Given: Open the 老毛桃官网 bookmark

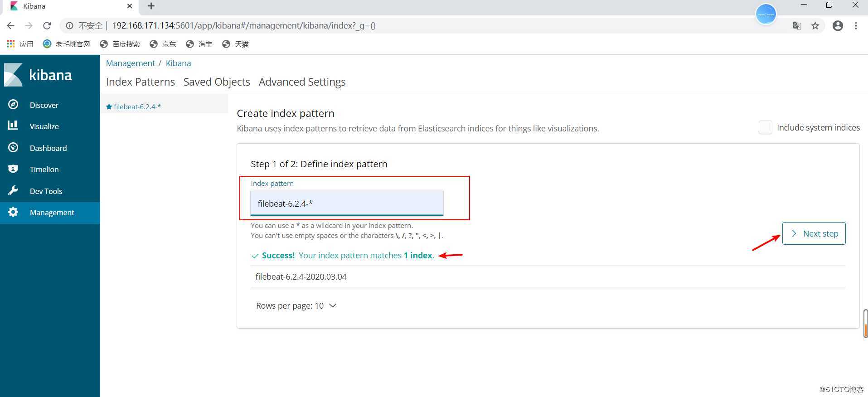Looking at the screenshot, I should 67,44.
